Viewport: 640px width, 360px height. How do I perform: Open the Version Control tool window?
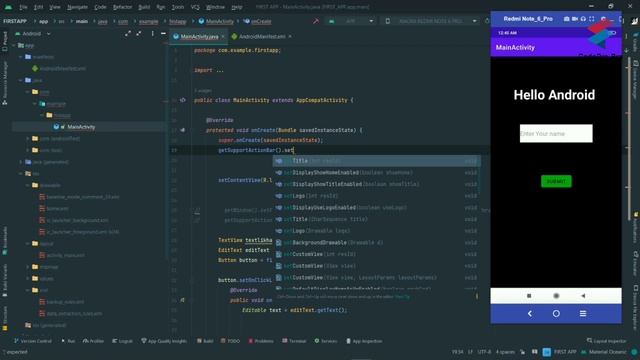[x=33, y=341]
